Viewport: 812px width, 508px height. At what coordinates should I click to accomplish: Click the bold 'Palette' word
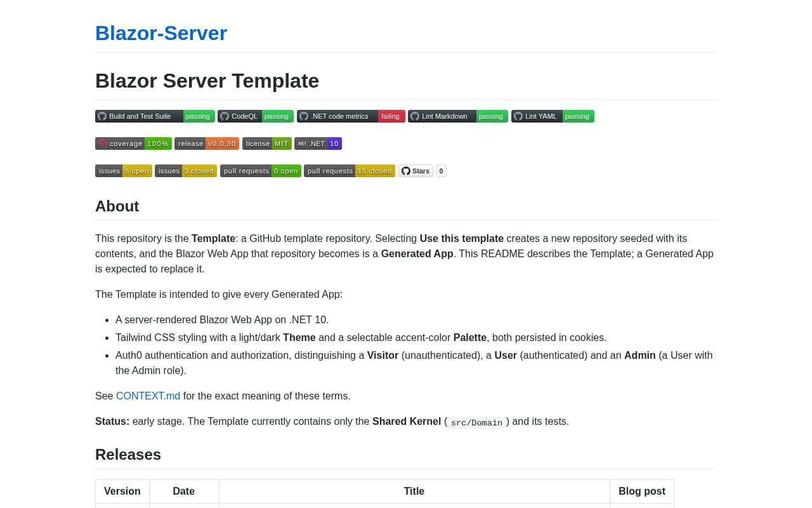470,338
